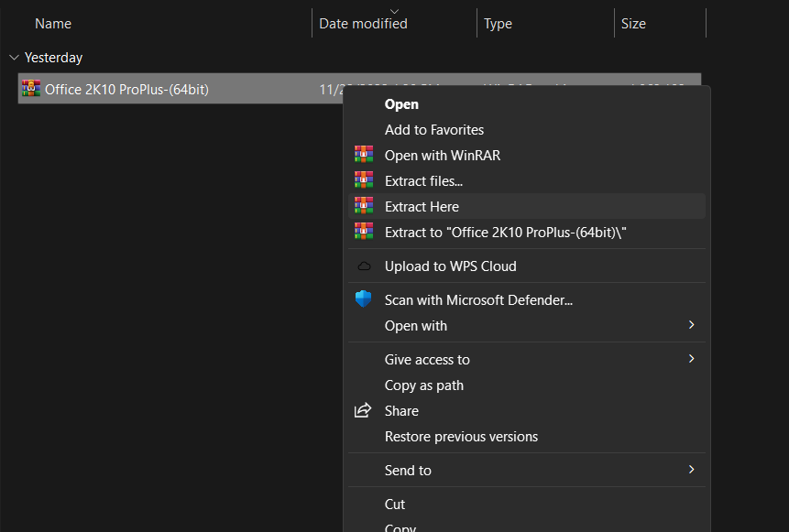Click the Yesterday group label

tap(53, 58)
